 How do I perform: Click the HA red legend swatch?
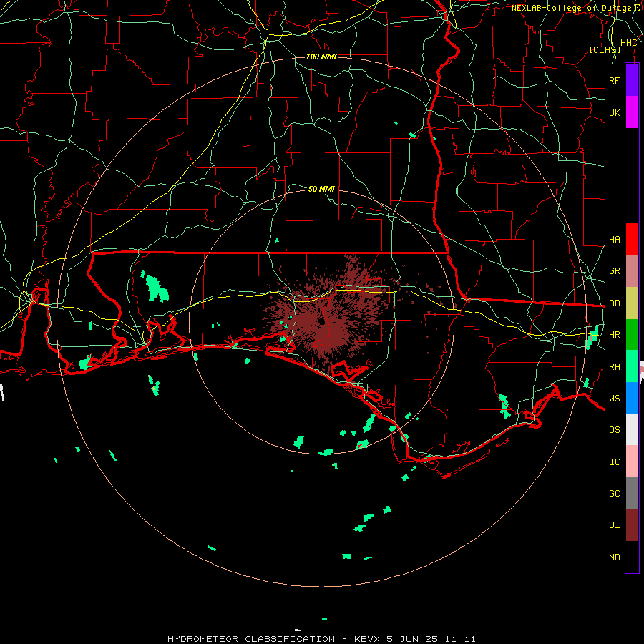coord(632,239)
